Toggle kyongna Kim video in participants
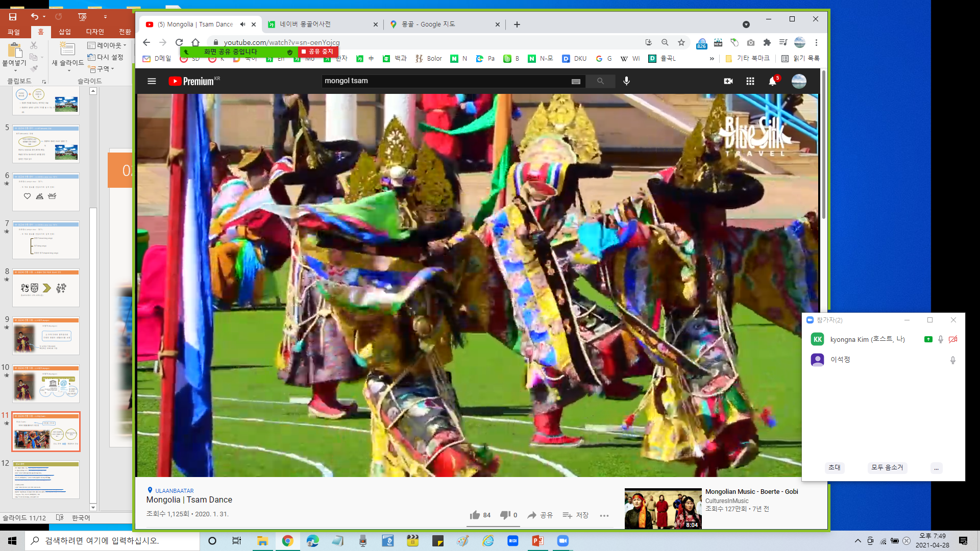The image size is (980, 551). [x=953, y=340]
